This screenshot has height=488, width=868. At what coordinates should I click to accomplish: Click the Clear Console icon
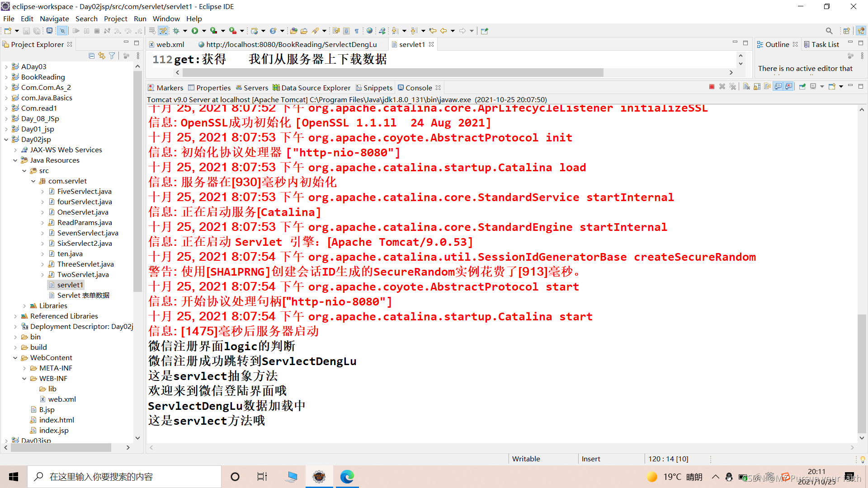tap(746, 87)
